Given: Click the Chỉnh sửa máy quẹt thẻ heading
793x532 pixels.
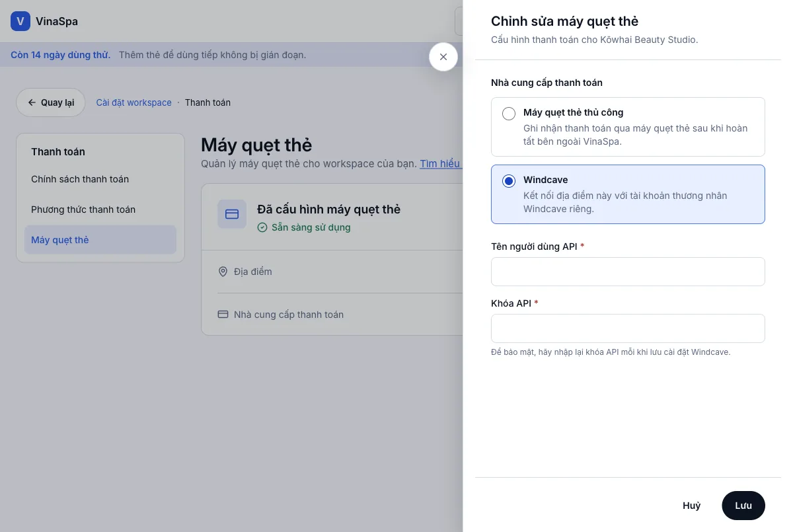Looking at the screenshot, I should [x=564, y=22].
